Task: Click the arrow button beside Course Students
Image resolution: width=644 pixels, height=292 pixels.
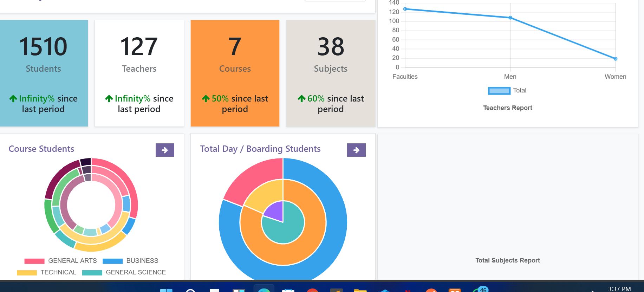Action: (x=165, y=150)
